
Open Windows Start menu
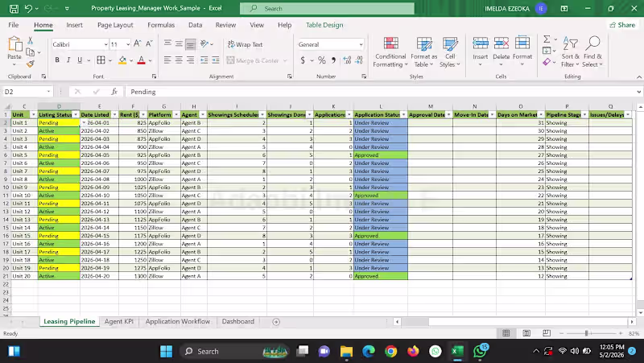pyautogui.click(x=167, y=352)
